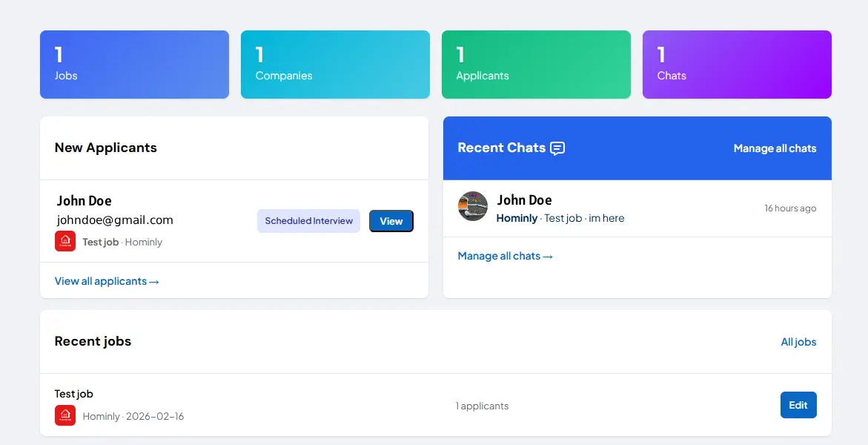Click the View button for John Doe
The width and height of the screenshot is (868, 445).
click(391, 221)
